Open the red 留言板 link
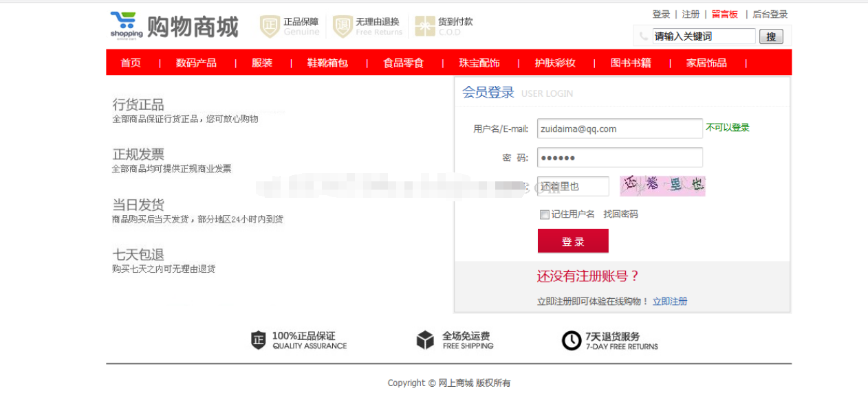The height and width of the screenshot is (406, 868). (725, 14)
